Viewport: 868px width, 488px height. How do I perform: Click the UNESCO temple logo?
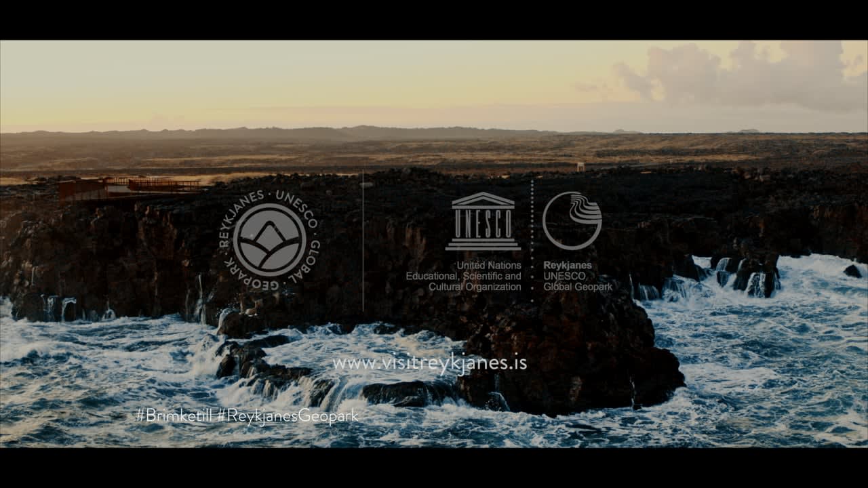483,221
